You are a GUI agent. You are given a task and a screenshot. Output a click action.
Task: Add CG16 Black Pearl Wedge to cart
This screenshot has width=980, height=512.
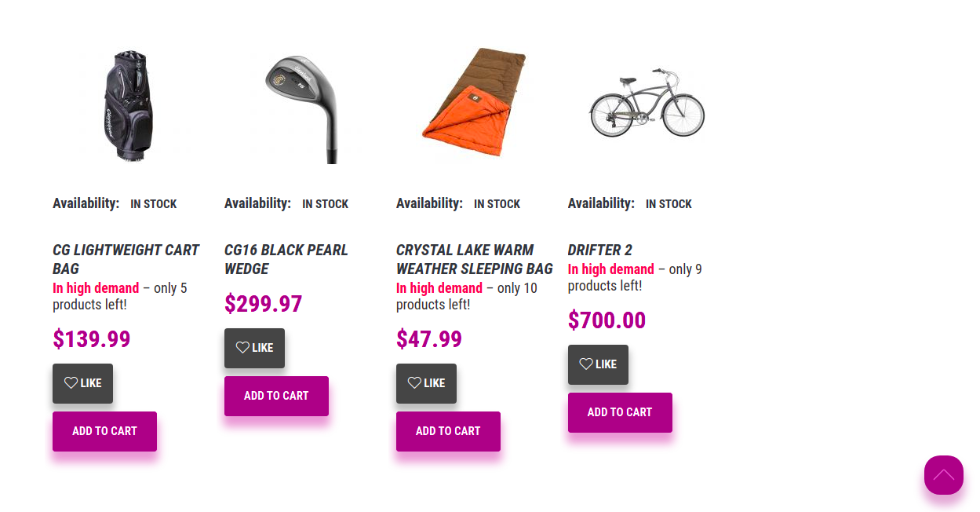pos(276,396)
